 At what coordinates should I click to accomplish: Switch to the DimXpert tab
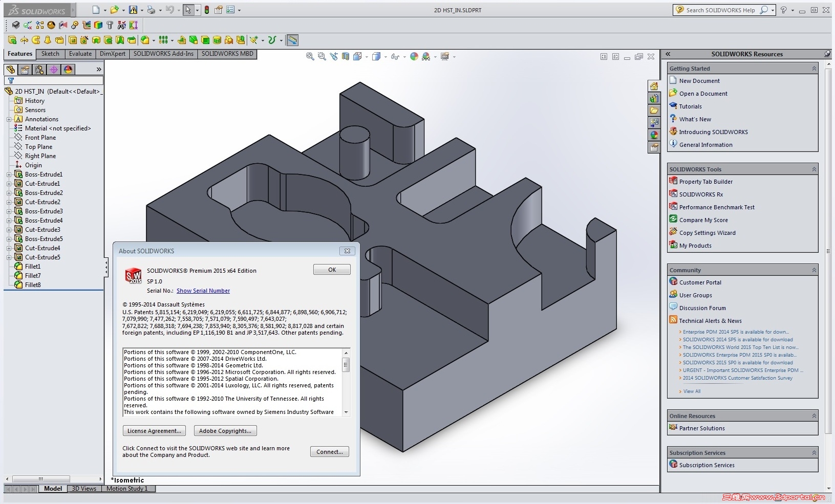tap(113, 54)
